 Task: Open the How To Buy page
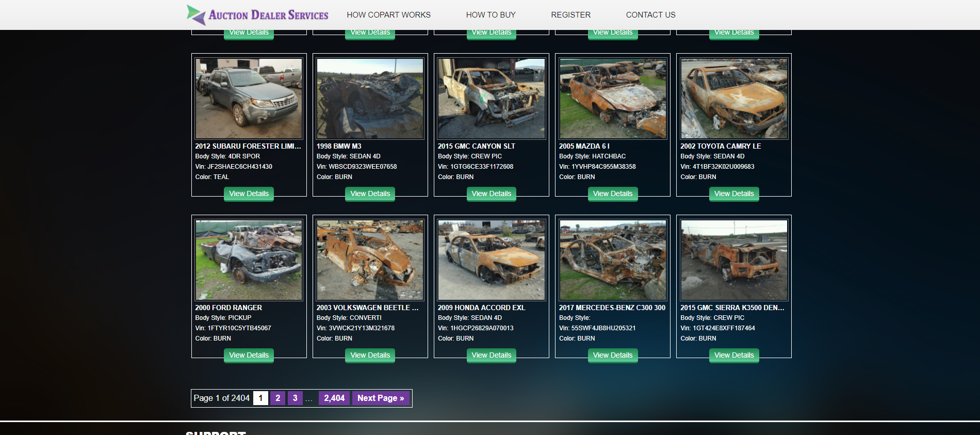491,15
